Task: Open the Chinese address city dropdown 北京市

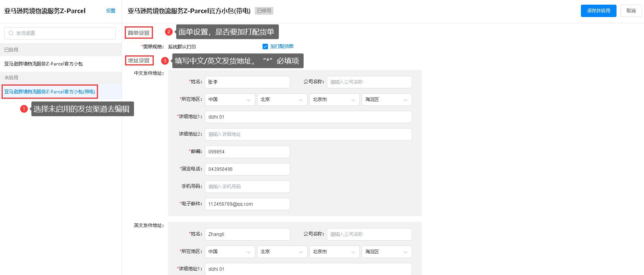Action: click(x=334, y=100)
